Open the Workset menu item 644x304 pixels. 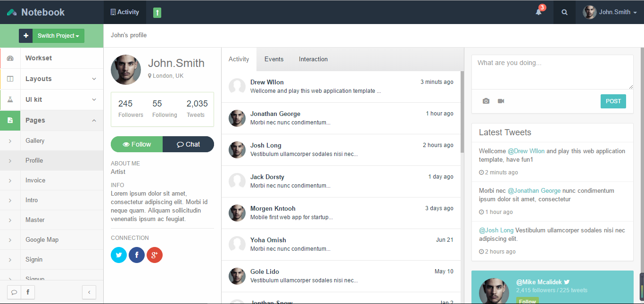click(x=52, y=58)
